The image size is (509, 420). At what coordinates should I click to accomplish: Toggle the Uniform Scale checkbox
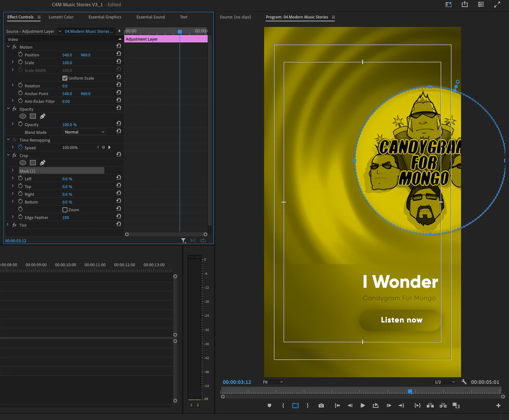click(x=65, y=78)
